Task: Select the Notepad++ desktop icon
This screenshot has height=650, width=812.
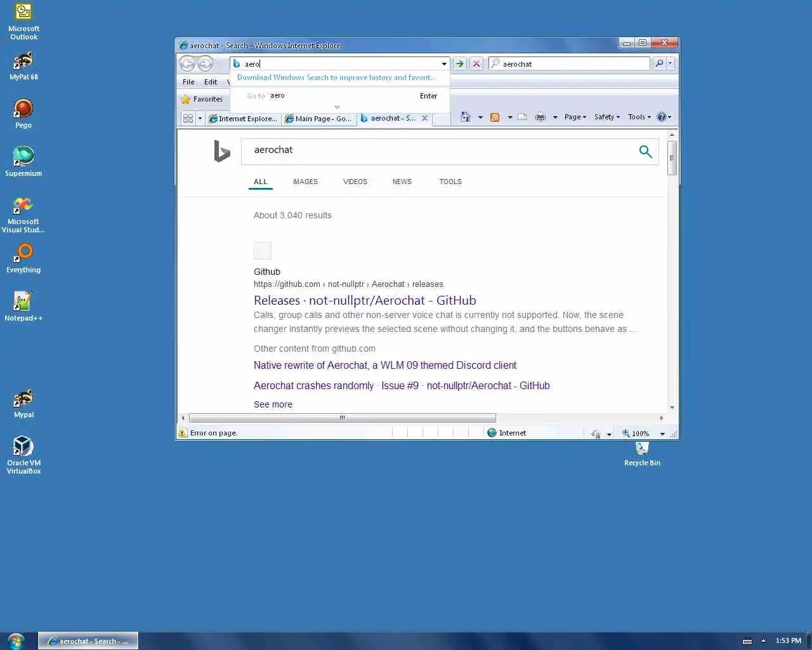Action: tap(23, 306)
